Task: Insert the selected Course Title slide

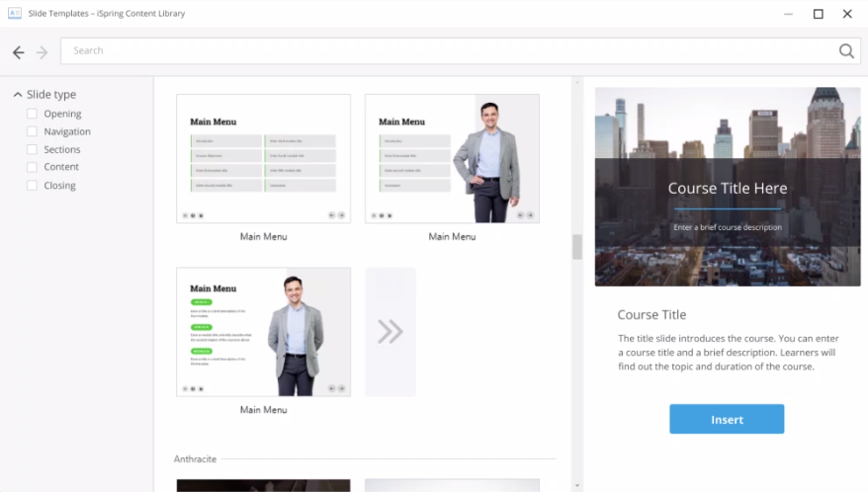Action: pos(727,419)
